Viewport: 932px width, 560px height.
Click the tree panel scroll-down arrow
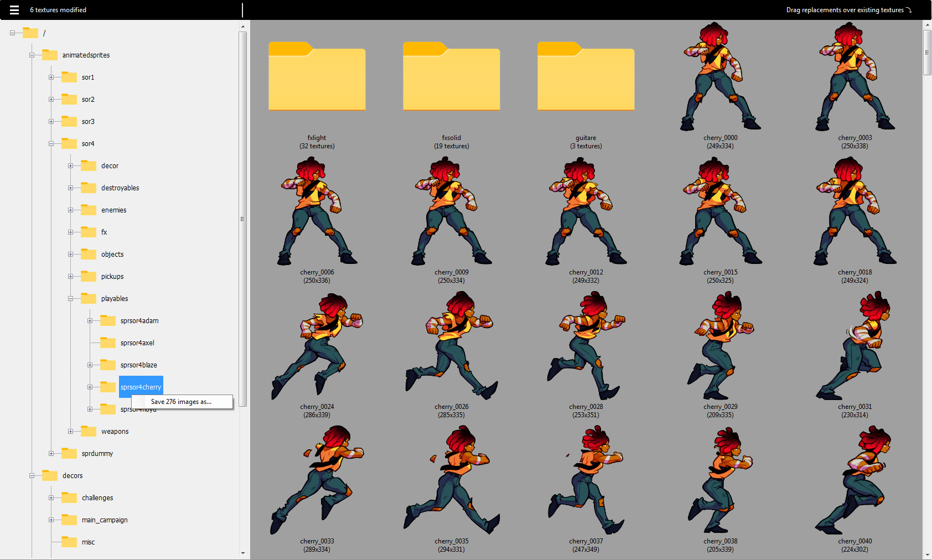[x=242, y=553]
